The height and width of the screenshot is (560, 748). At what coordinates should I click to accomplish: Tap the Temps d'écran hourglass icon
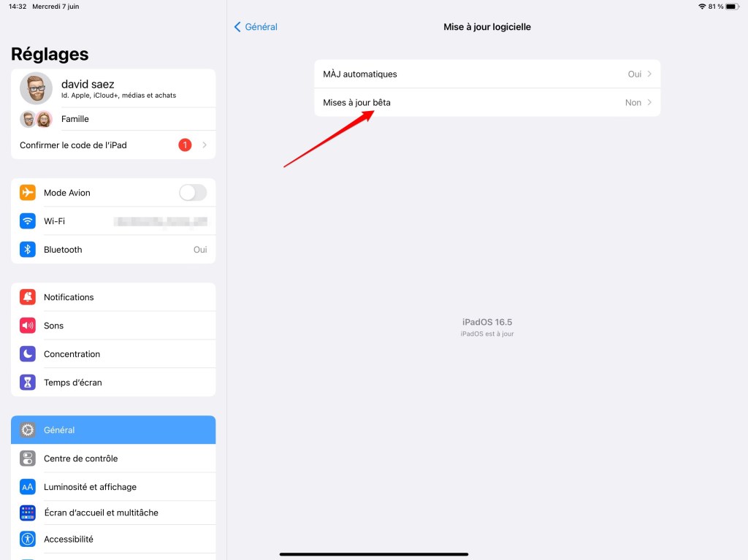[28, 383]
